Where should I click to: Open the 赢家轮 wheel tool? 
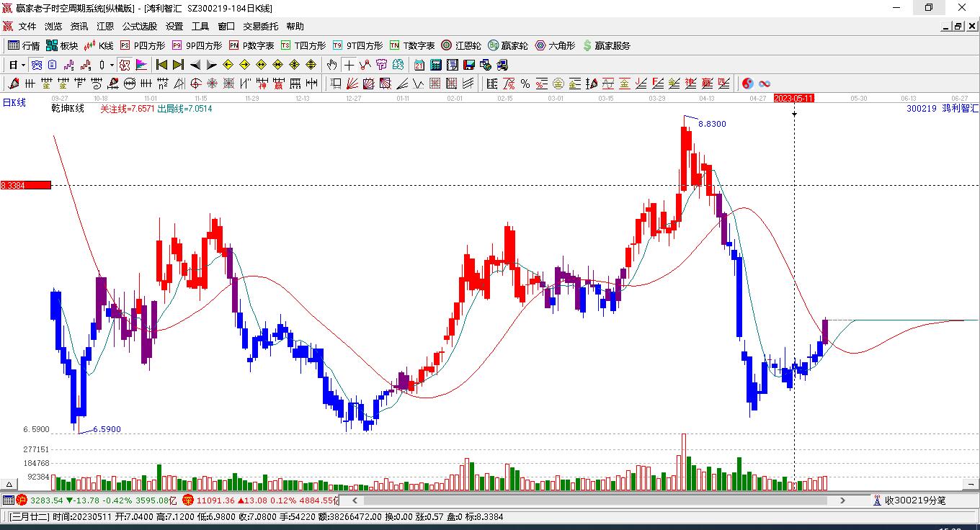pos(508,45)
